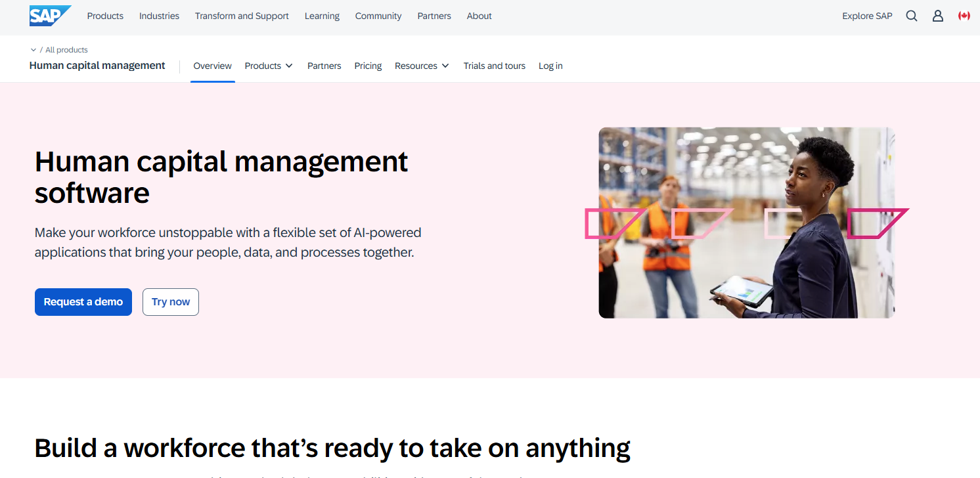Open the Products menu in the top bar
The height and width of the screenshot is (478, 980).
[x=105, y=16]
